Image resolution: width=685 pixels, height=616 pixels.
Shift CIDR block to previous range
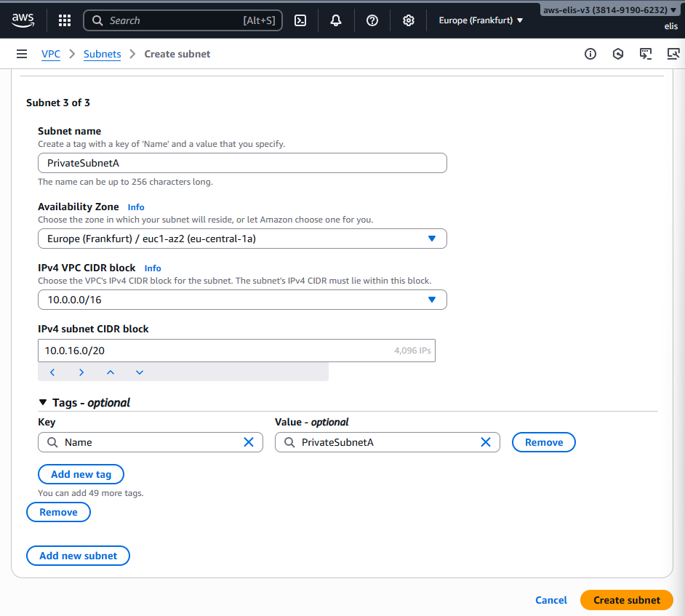[x=52, y=372]
